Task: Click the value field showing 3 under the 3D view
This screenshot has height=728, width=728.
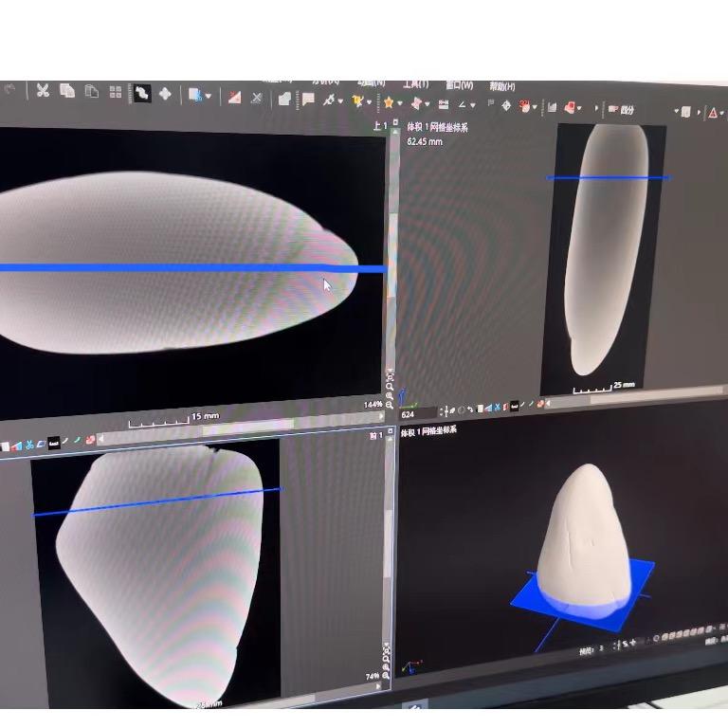Action: 602,648
